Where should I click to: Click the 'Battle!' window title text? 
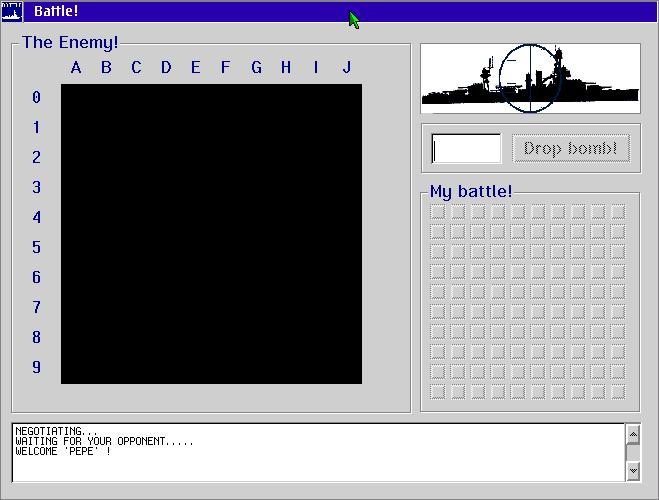tap(56, 11)
